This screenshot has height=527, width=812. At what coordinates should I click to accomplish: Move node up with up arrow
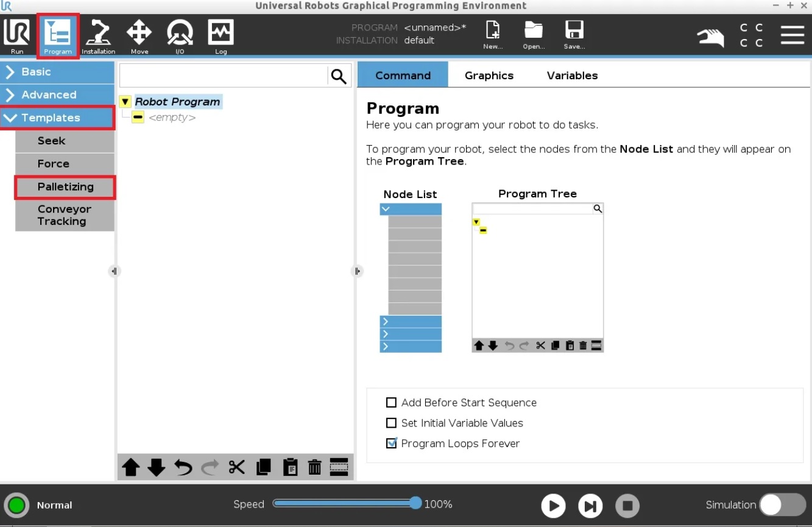coord(130,467)
